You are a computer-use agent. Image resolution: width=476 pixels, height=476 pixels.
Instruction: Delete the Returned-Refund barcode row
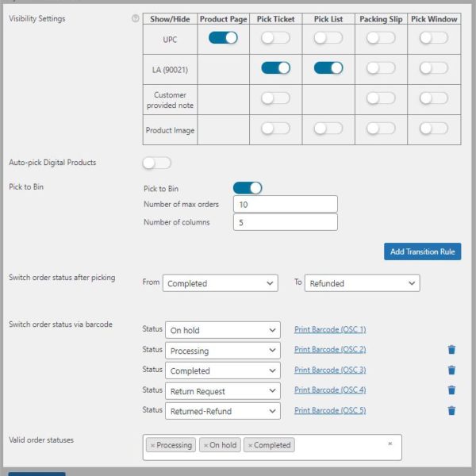(451, 411)
